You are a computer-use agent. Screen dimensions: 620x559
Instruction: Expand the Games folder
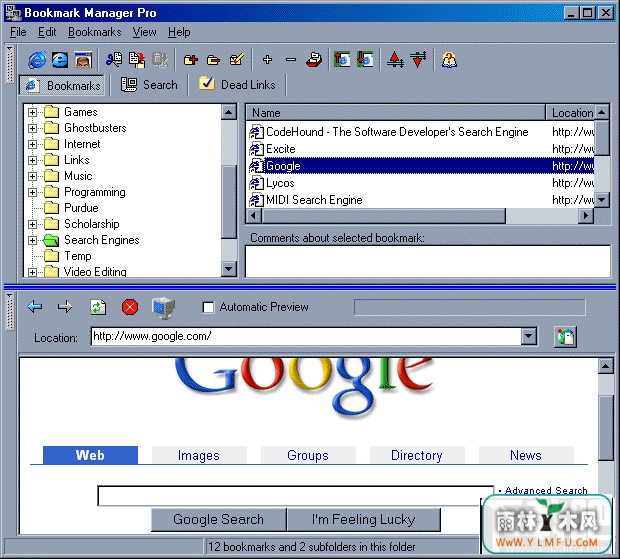(x=32, y=112)
